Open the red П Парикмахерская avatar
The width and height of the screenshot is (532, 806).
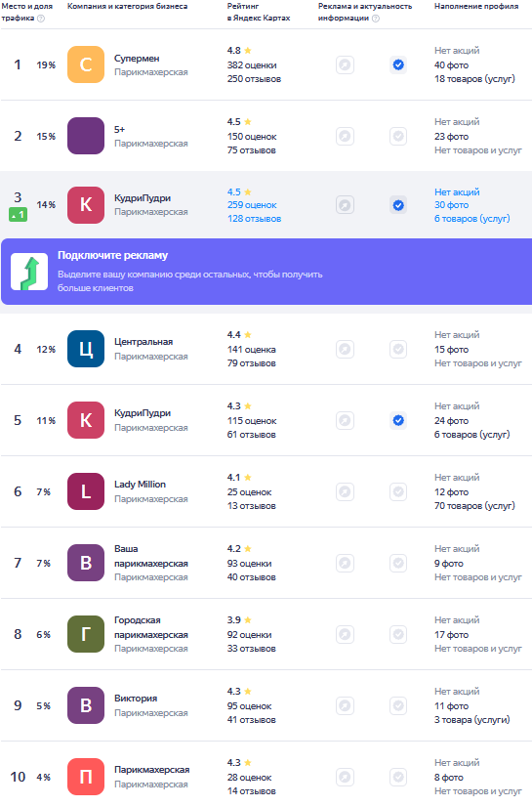(86, 778)
